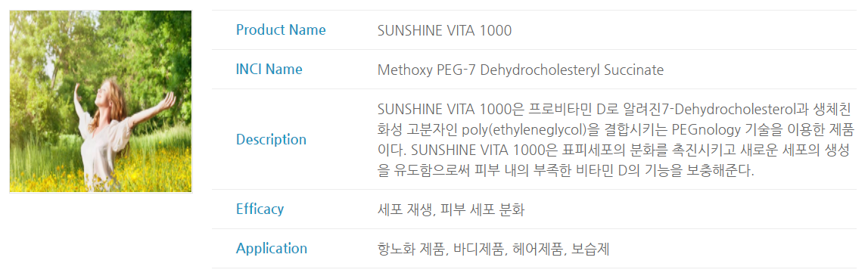This screenshot has height=276, width=868.
Task: Click the Description label
Action: click(271, 139)
